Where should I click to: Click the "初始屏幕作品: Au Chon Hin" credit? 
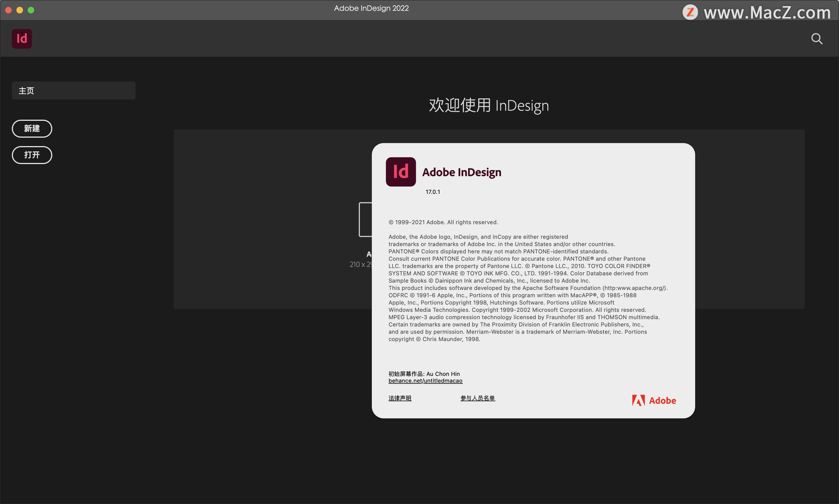coord(424,374)
